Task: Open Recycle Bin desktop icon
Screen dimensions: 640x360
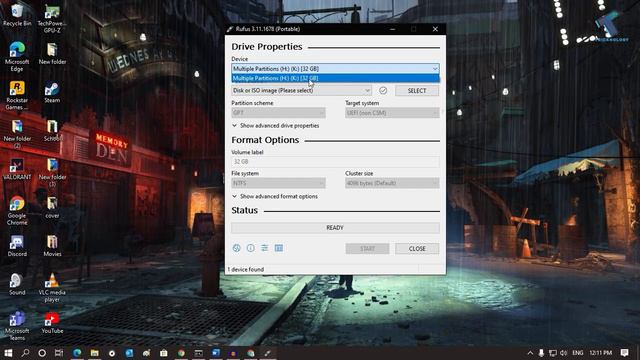Action: 17,15
